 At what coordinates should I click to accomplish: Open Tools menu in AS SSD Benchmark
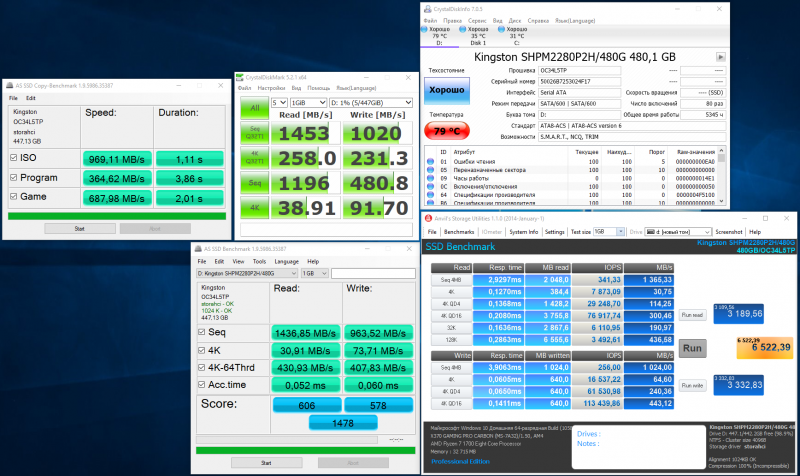click(259, 262)
